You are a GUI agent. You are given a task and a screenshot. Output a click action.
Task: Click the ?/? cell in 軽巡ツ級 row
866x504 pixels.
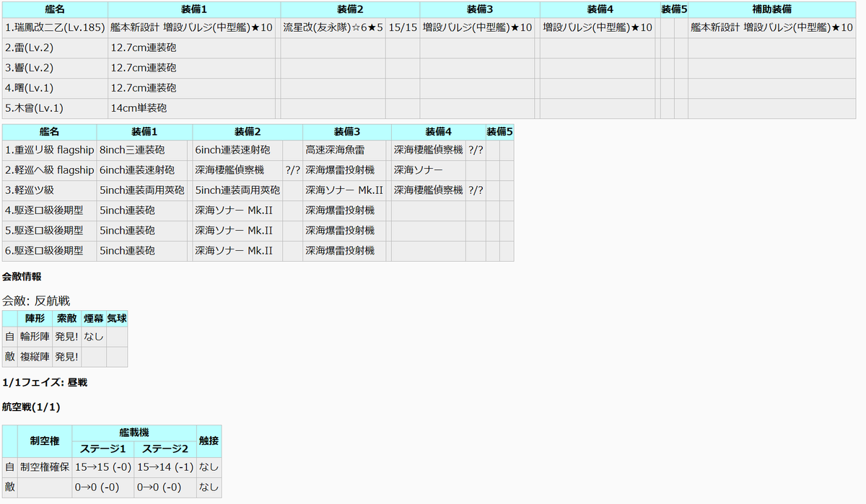[x=476, y=191]
